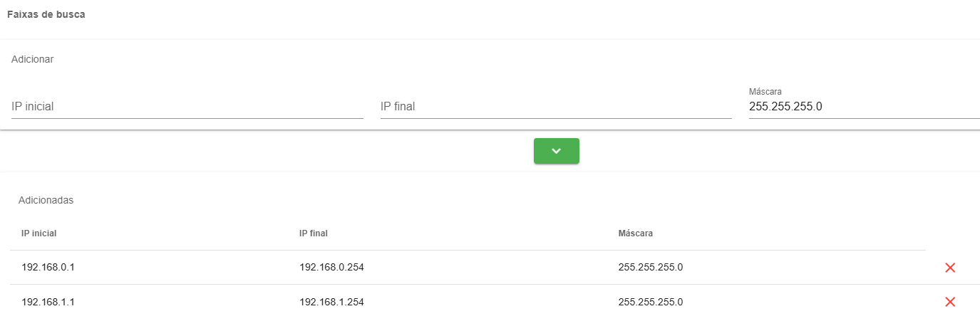
Task: Delete the 192.168.0.1 range with red X
Action: [949, 268]
